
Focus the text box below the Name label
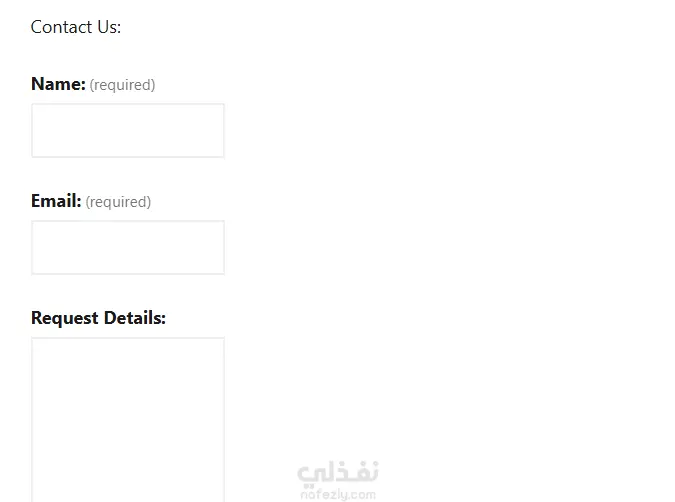pyautogui.click(x=128, y=131)
